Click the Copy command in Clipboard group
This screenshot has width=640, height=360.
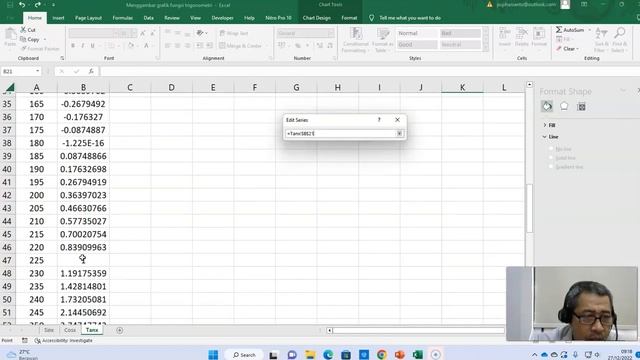click(30, 40)
